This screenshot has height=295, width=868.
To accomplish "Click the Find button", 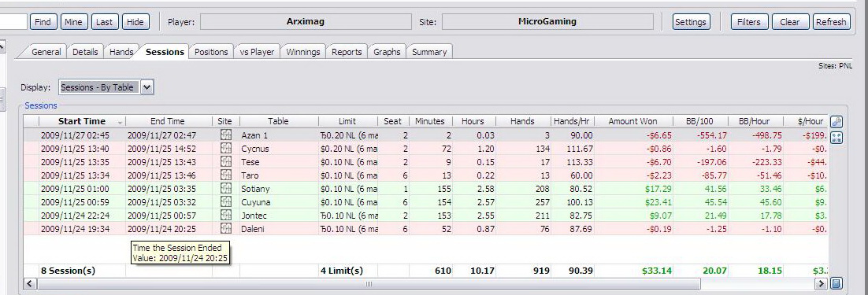I will (x=43, y=22).
